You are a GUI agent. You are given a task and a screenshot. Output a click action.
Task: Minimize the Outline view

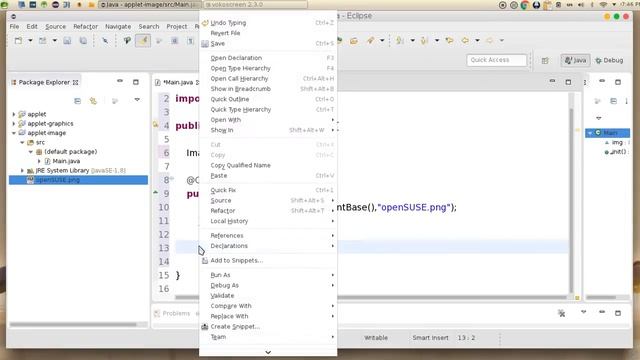point(602,81)
